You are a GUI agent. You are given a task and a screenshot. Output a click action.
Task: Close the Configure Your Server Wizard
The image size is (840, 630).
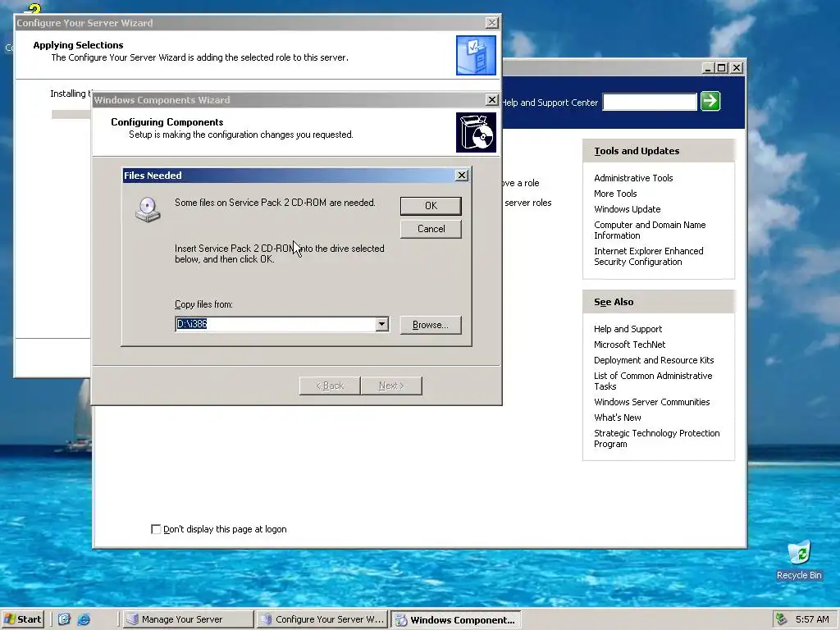coord(491,22)
